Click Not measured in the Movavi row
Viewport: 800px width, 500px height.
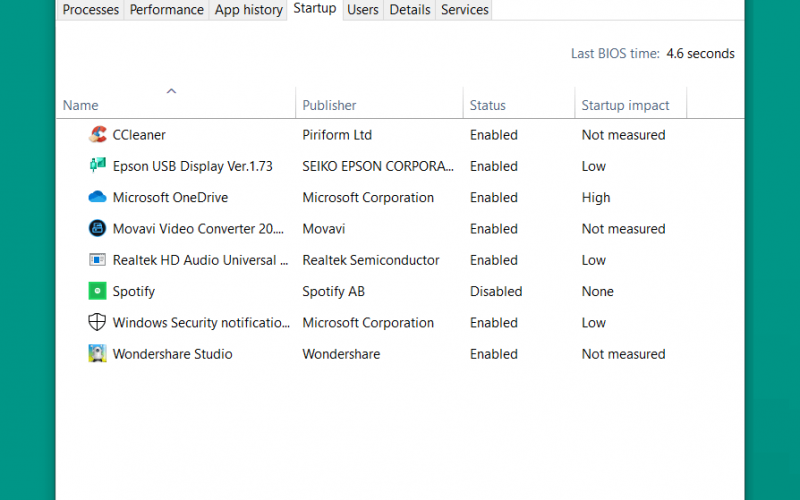point(623,229)
